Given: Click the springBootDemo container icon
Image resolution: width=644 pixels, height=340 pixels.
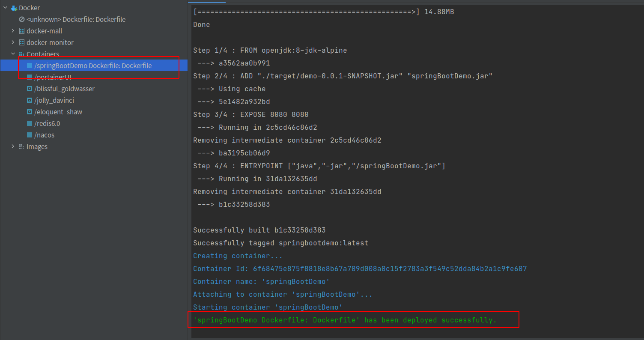Looking at the screenshot, I should (x=30, y=66).
